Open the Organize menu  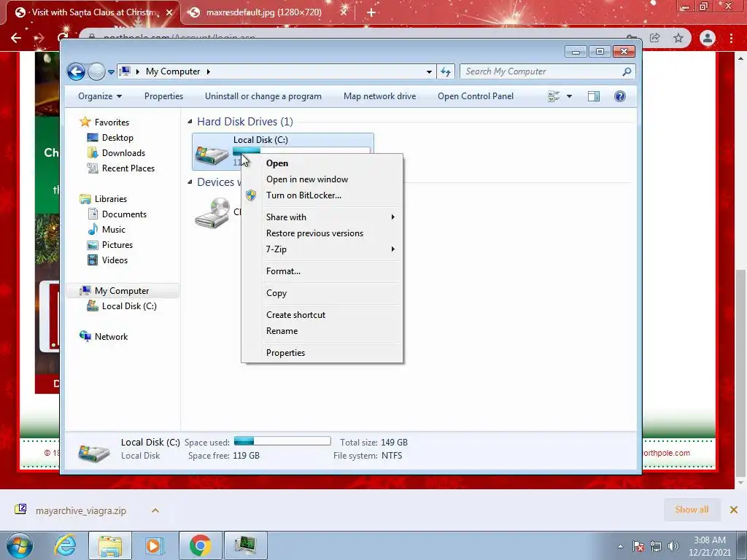99,96
